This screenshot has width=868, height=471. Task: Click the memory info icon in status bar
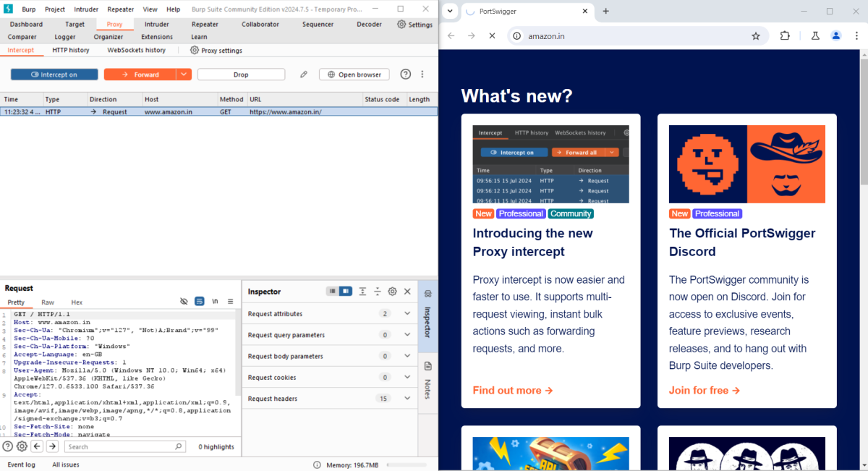tap(317, 465)
